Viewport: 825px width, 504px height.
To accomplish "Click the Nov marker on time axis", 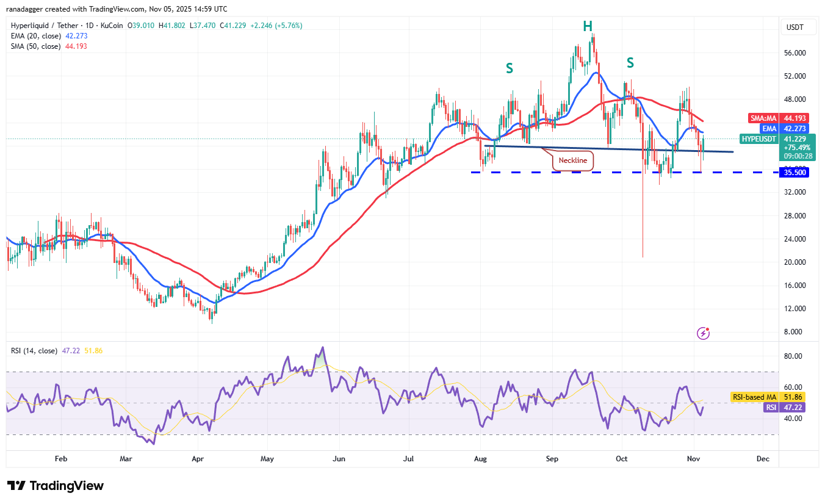I will click(693, 458).
